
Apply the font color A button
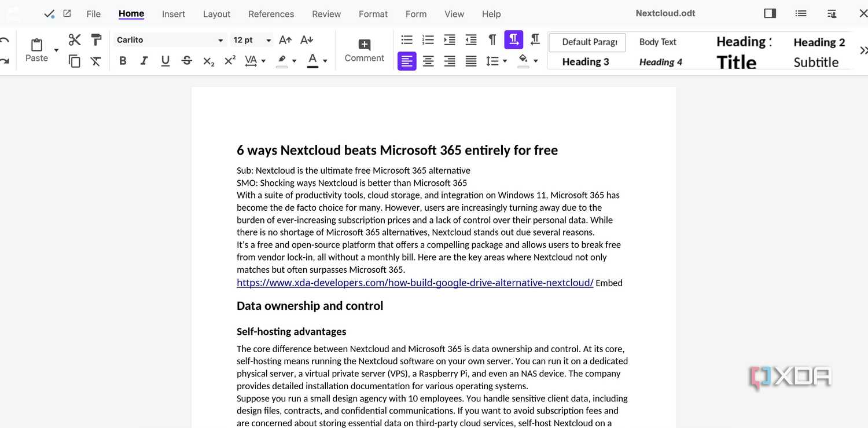point(312,60)
